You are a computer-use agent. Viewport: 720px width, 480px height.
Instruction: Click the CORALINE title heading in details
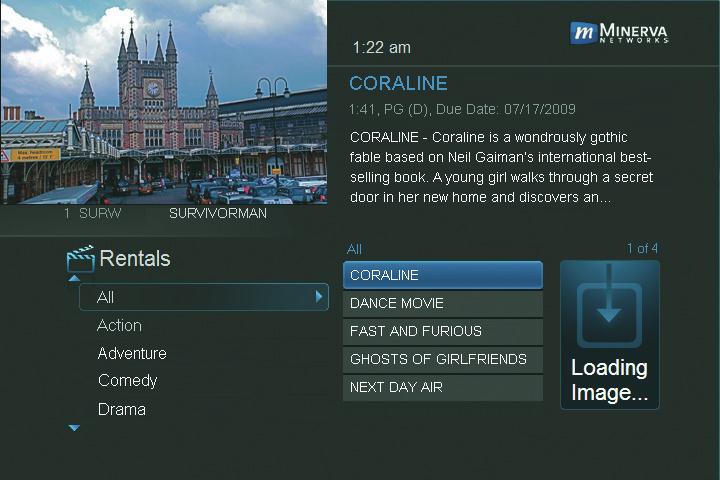[x=398, y=83]
